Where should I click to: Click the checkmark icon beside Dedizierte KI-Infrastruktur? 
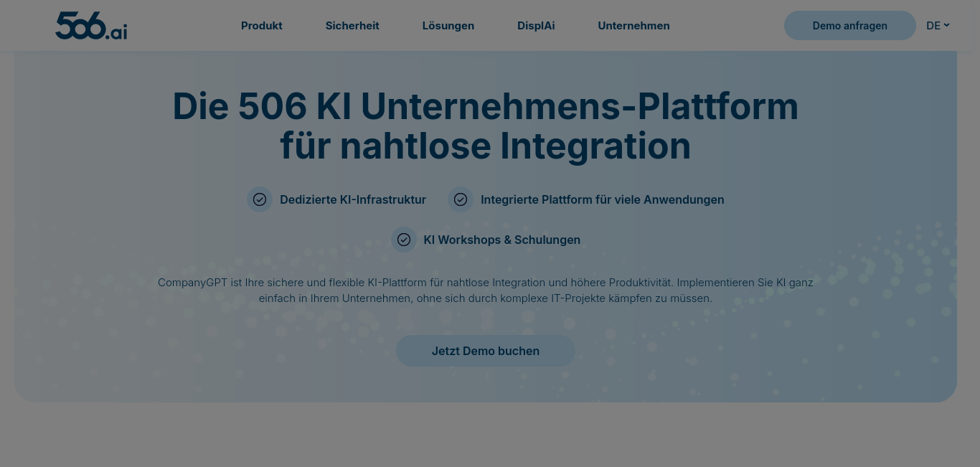(x=260, y=199)
